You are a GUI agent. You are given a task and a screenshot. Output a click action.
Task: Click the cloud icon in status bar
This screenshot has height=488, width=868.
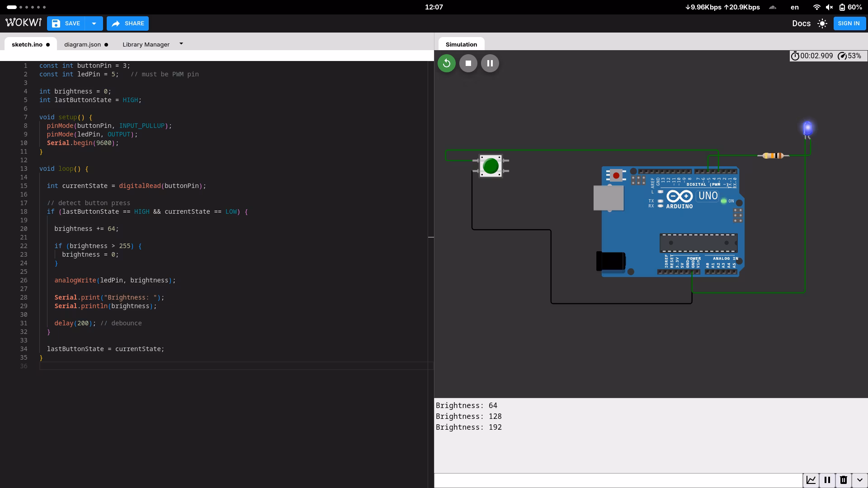click(x=773, y=7)
